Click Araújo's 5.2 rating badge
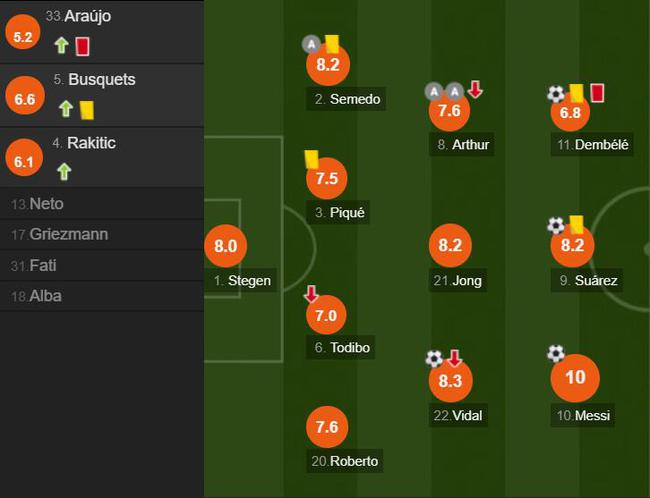 click(22, 35)
